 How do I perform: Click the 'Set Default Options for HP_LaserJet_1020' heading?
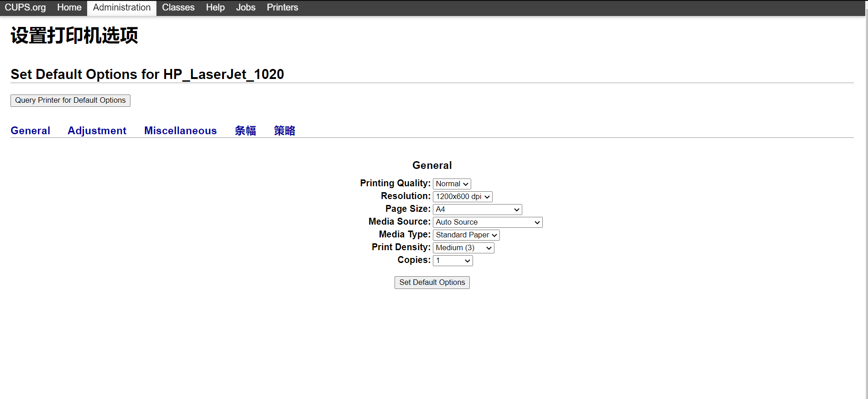click(x=147, y=74)
